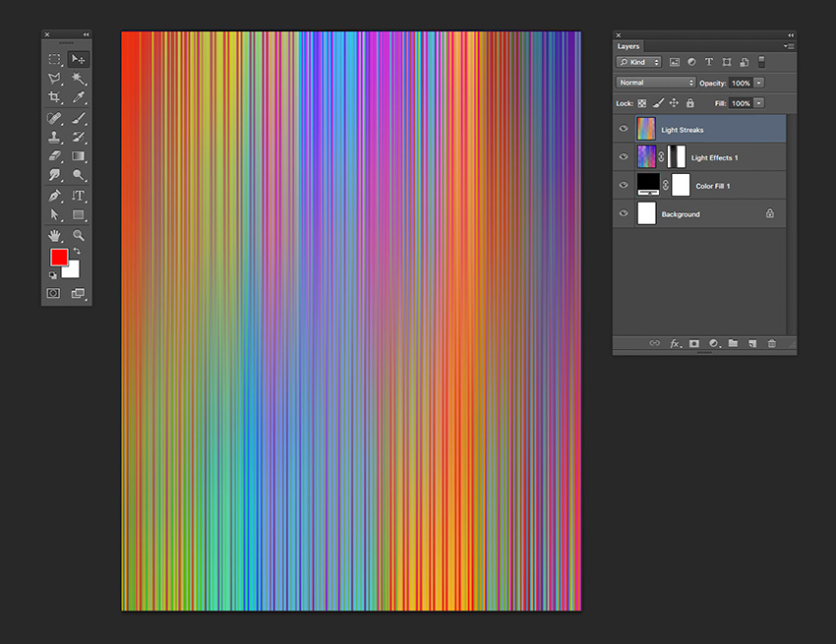836x644 pixels.
Task: Hide the Light Streaks layer
Action: [x=624, y=129]
